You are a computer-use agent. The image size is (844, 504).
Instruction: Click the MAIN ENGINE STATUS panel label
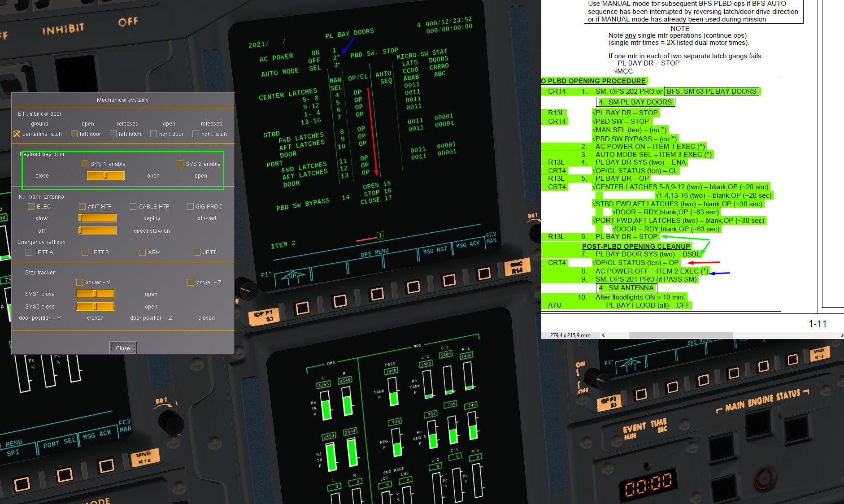point(762,400)
